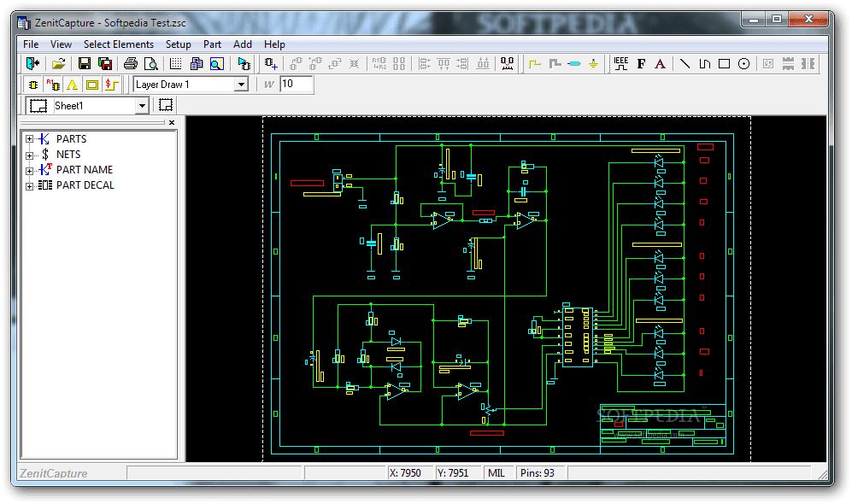Click the W width input field
The height and width of the screenshot is (504, 852).
[x=296, y=85]
